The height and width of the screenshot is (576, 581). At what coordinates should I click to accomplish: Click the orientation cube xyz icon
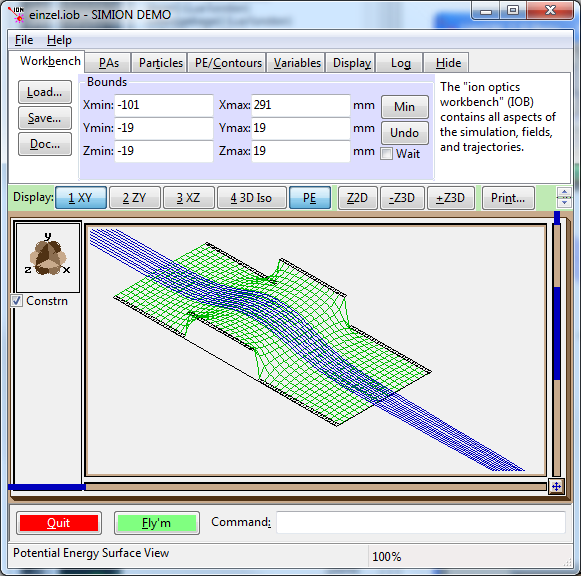click(x=48, y=257)
